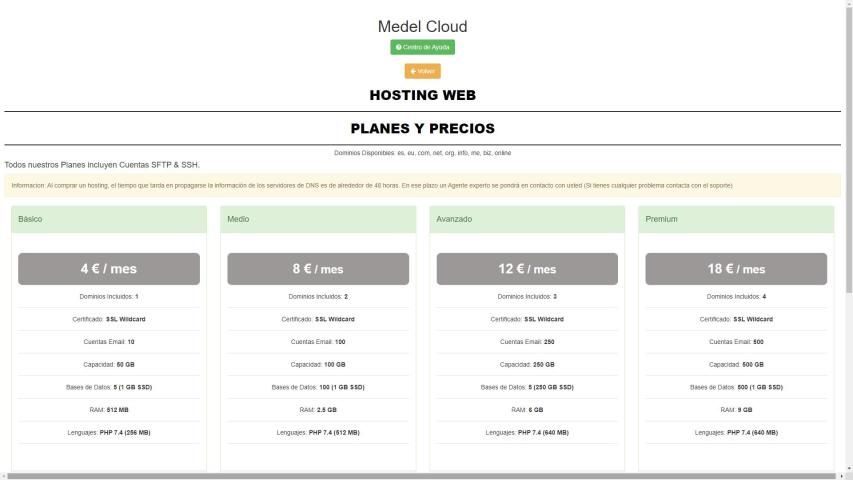Select the 18 € / mes price badge

coord(736,269)
